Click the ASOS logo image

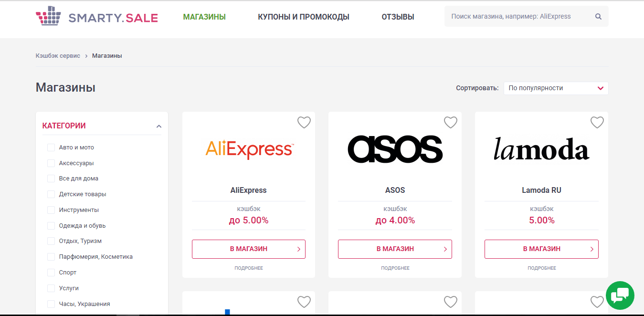[x=395, y=149]
